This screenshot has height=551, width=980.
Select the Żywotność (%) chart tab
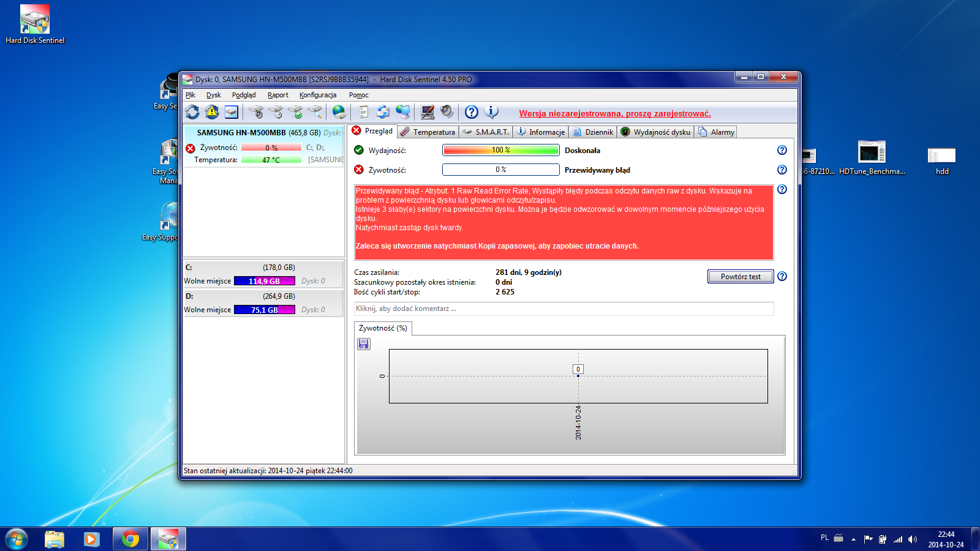pyautogui.click(x=383, y=328)
